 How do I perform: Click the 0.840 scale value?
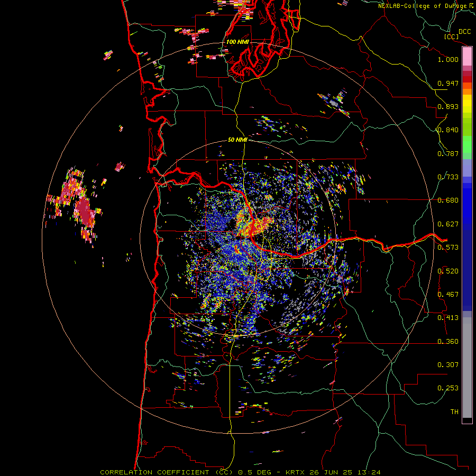click(x=448, y=130)
